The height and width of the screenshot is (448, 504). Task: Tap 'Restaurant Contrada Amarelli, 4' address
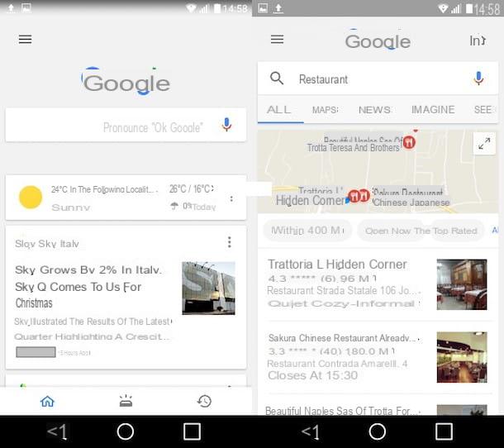click(337, 364)
